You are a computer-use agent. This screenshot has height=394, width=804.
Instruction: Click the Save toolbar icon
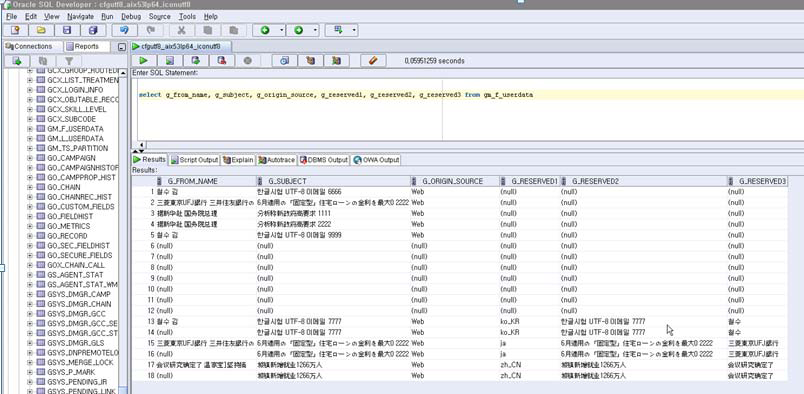pos(67,30)
